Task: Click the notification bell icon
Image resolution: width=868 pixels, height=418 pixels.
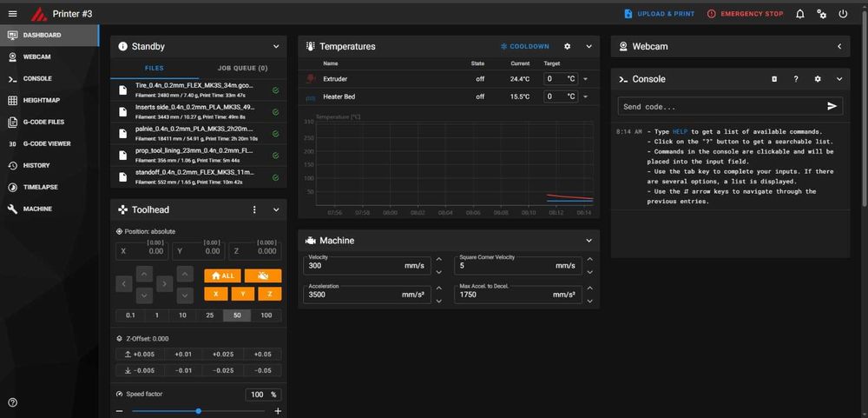Action: (800, 14)
